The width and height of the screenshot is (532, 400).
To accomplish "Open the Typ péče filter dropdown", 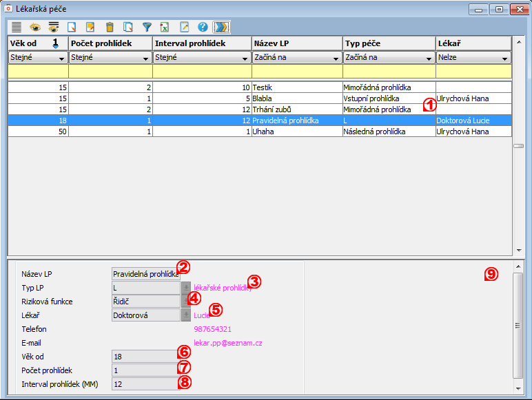I will 428,59.
